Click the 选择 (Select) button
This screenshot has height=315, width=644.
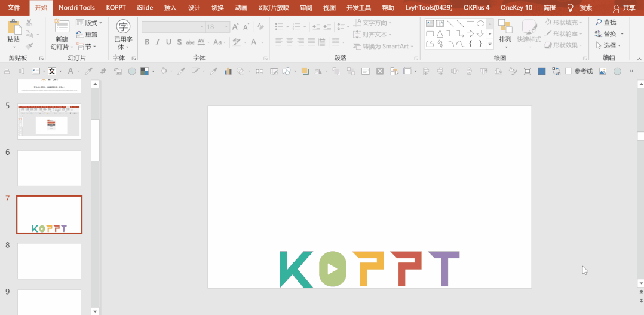point(608,45)
